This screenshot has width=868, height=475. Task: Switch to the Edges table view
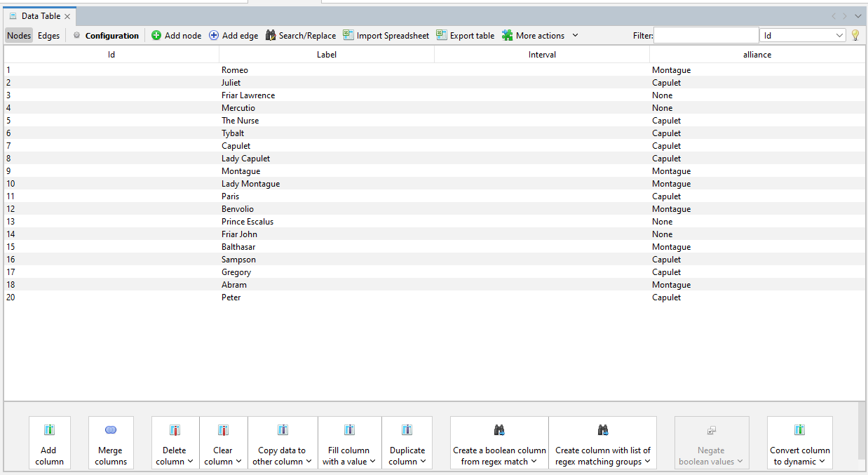click(x=48, y=35)
